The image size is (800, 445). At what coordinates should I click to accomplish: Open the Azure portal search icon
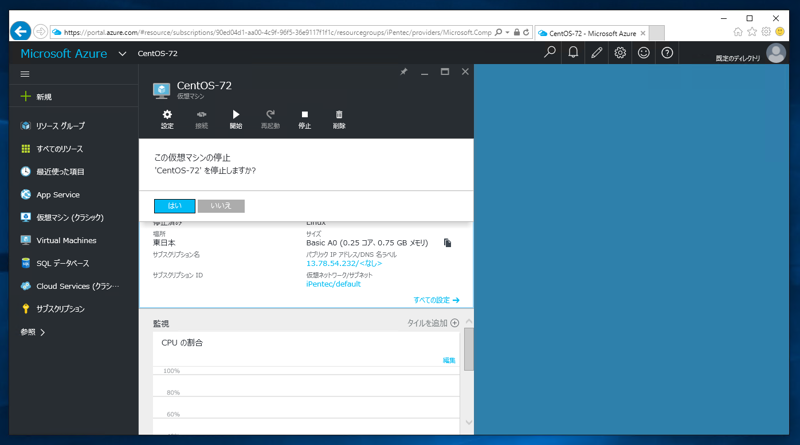point(549,53)
